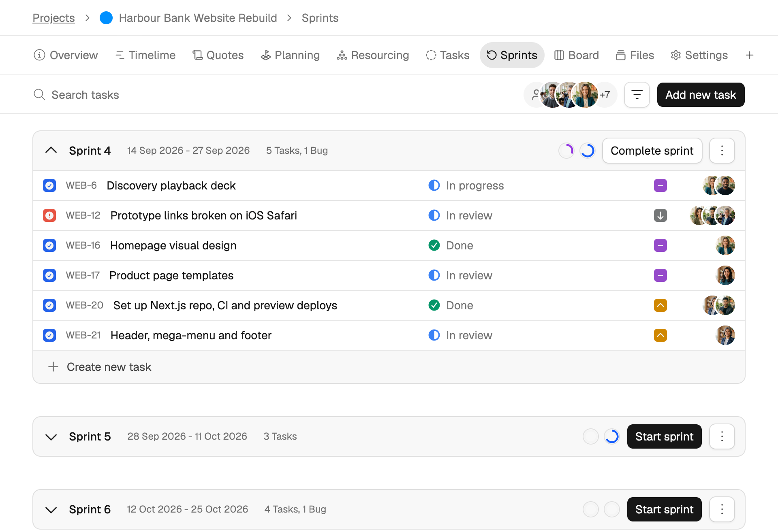Click the assignee avatar on WEB-21 row
Image resolution: width=778 pixels, height=532 pixels.
725,335
